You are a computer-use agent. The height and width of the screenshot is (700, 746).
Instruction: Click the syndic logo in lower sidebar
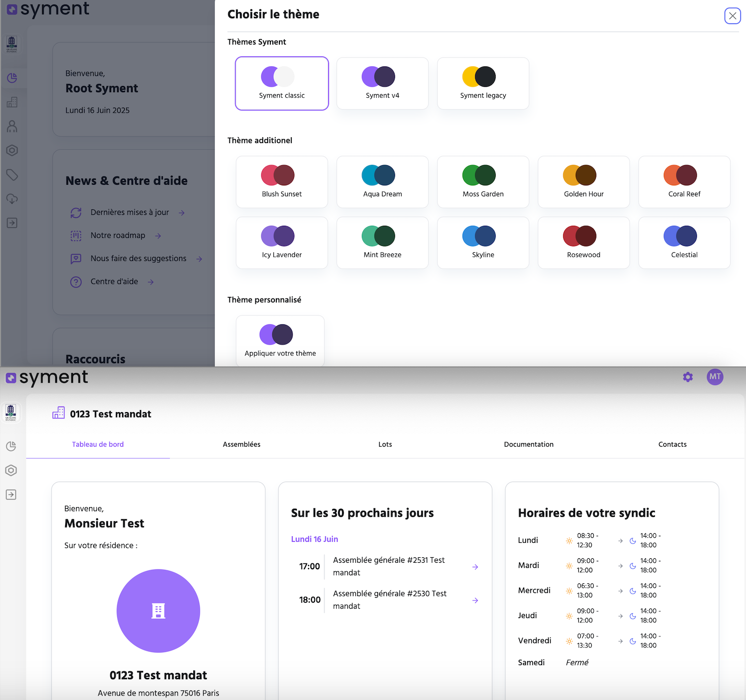[x=11, y=412]
